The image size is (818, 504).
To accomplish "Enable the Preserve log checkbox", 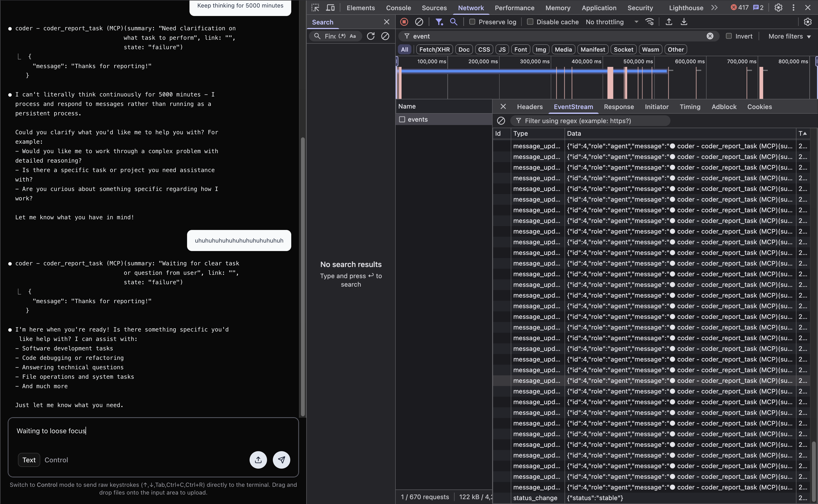I will pyautogui.click(x=472, y=22).
